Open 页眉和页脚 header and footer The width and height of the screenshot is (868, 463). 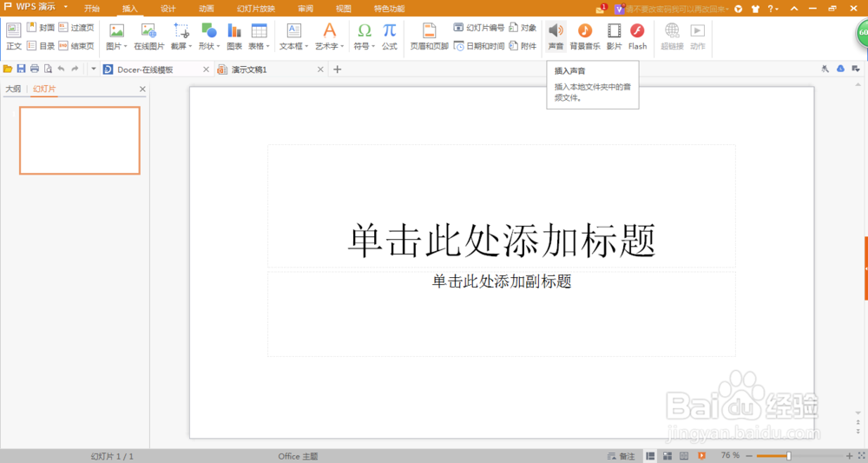click(x=429, y=36)
